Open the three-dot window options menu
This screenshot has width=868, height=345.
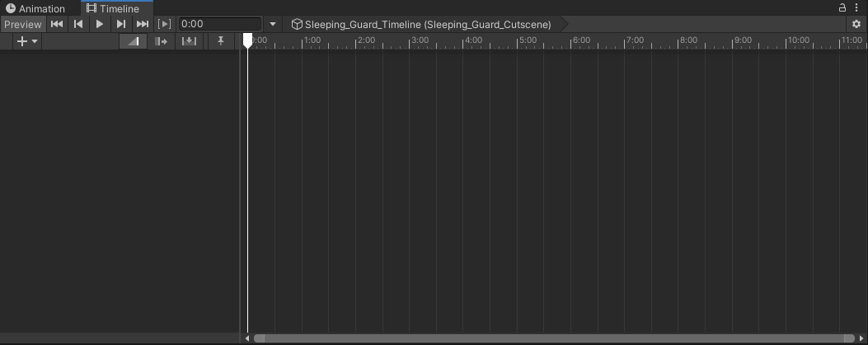coord(856,7)
